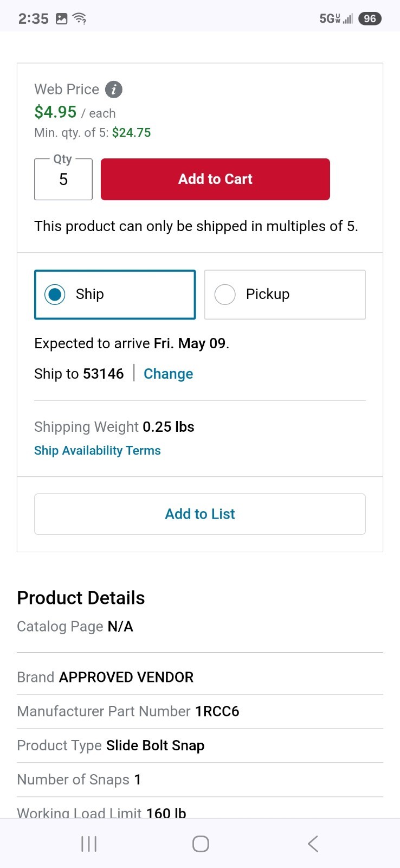
Task: Open the Ship Availability Terms link
Action: click(x=98, y=450)
